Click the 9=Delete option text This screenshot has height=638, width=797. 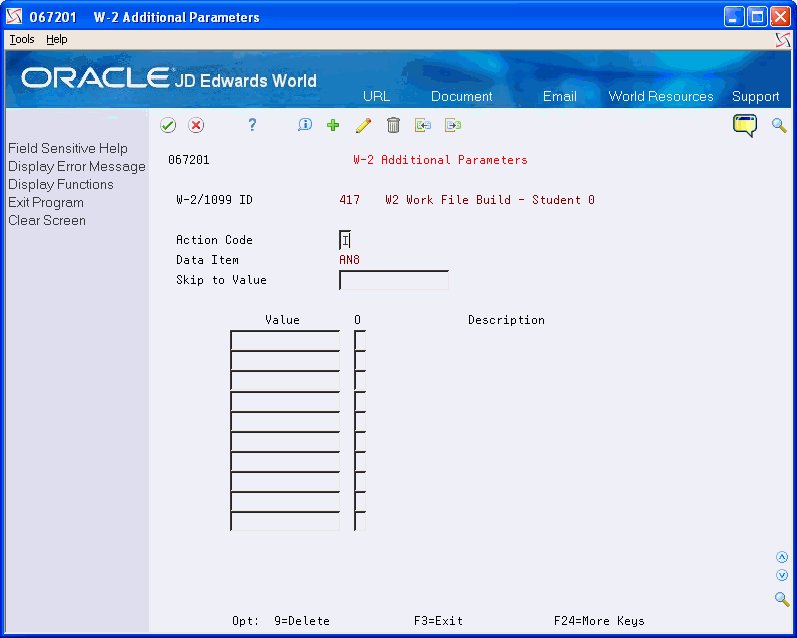301,621
